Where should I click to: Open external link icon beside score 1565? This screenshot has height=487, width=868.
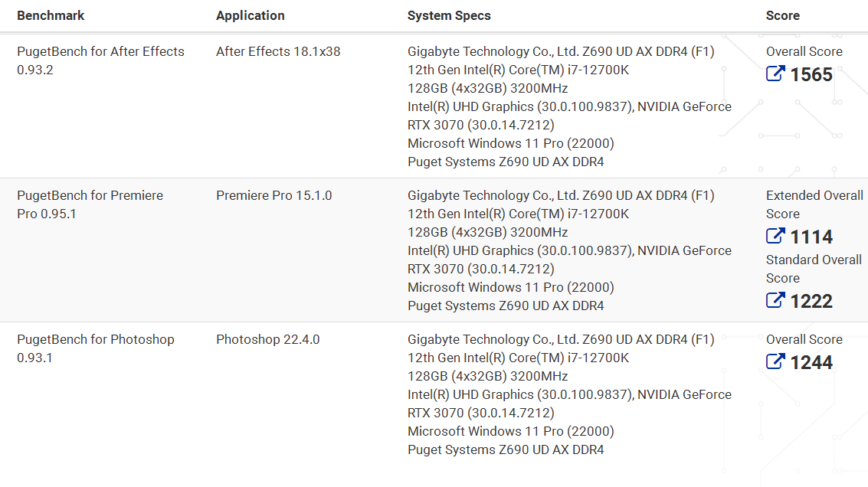coord(775,74)
